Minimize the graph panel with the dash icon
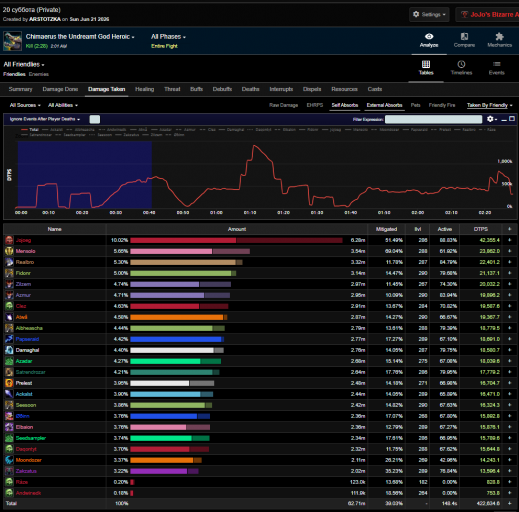 [x=504, y=119]
